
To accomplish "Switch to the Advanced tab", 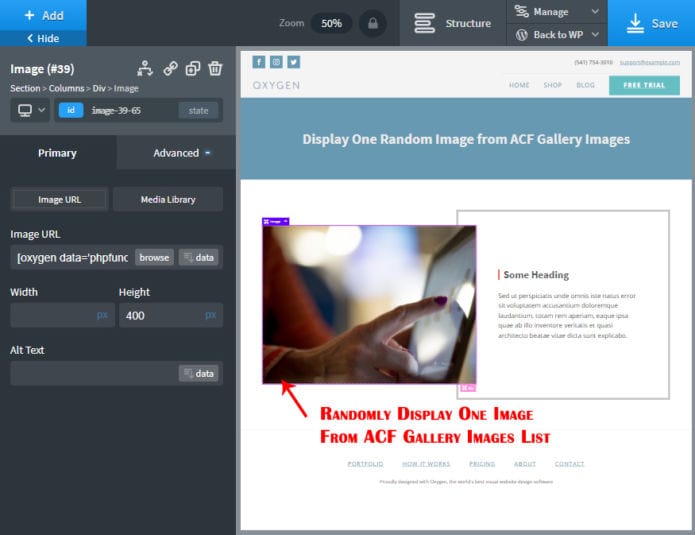I will (x=176, y=153).
